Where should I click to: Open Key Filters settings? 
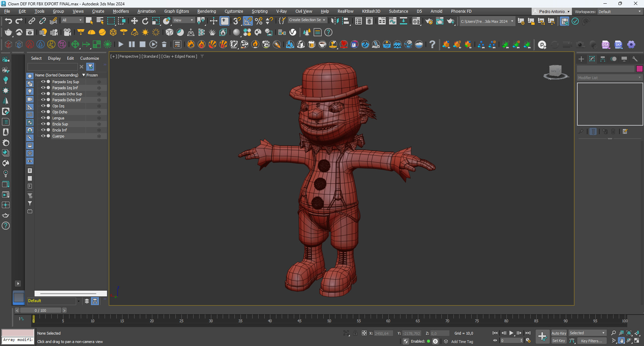(x=591, y=341)
